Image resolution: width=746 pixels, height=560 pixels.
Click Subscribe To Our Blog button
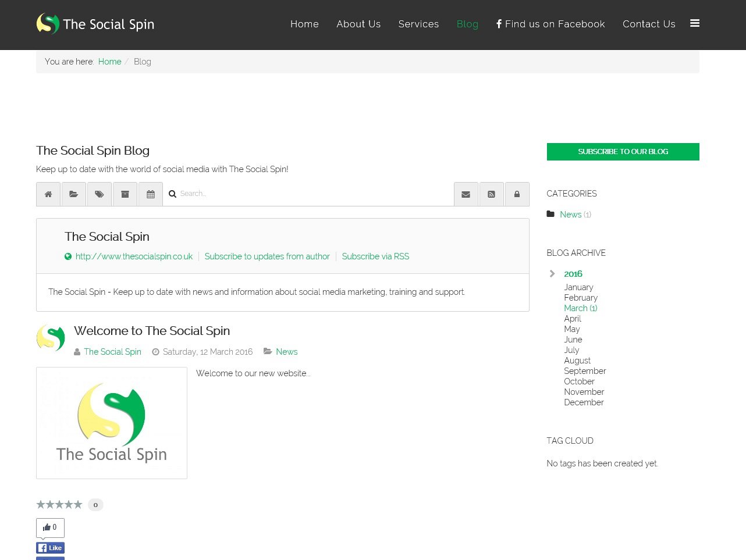(x=623, y=152)
